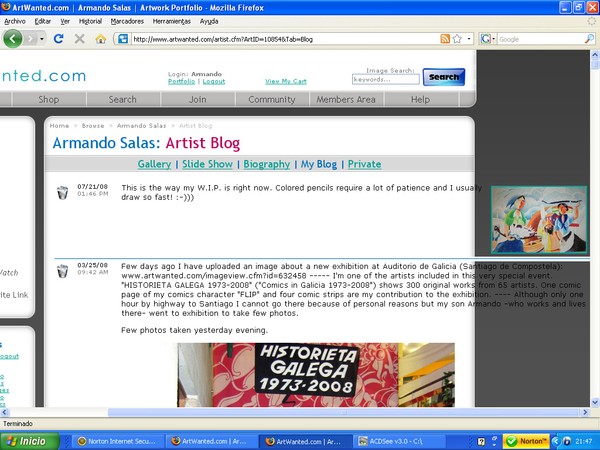Viewport: 600px width, 450px height.
Task: Click the horizontal scrollbar left arrow
Action: tap(4, 412)
